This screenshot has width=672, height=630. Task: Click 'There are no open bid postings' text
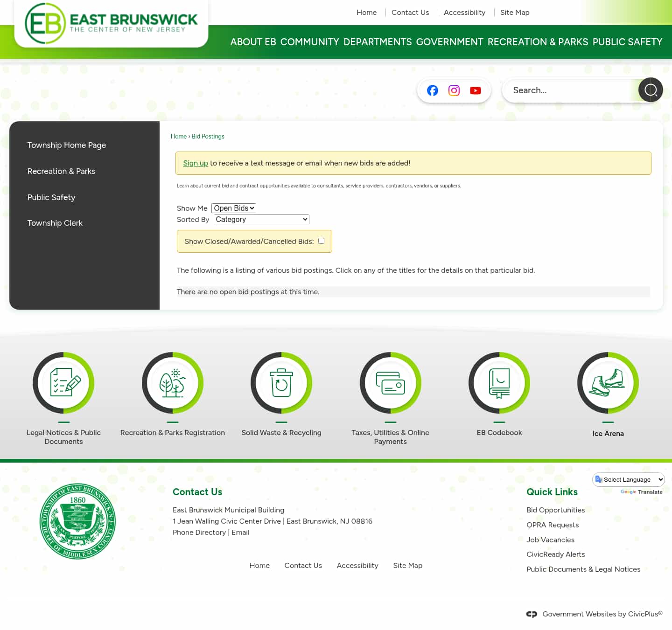(248, 292)
